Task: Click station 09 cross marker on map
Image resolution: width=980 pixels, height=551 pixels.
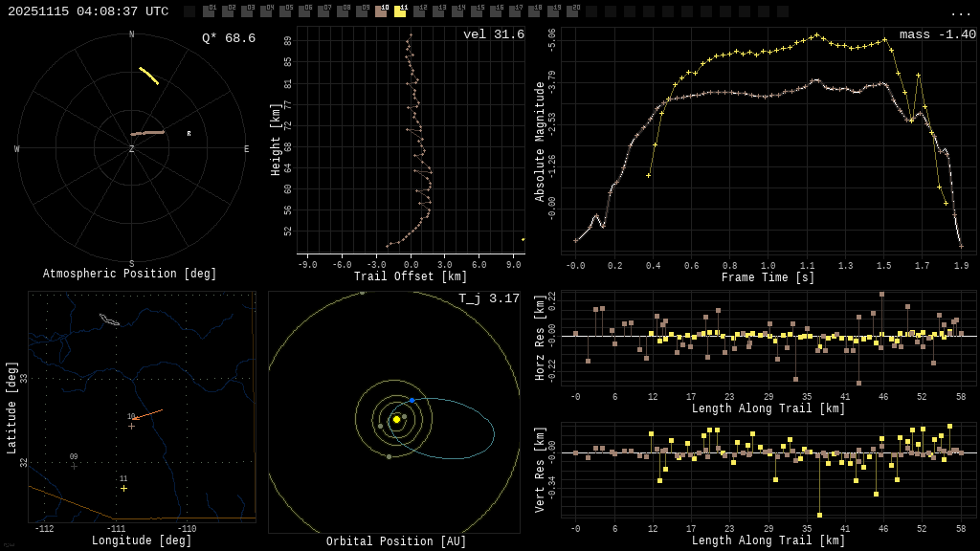Action: pos(74,466)
